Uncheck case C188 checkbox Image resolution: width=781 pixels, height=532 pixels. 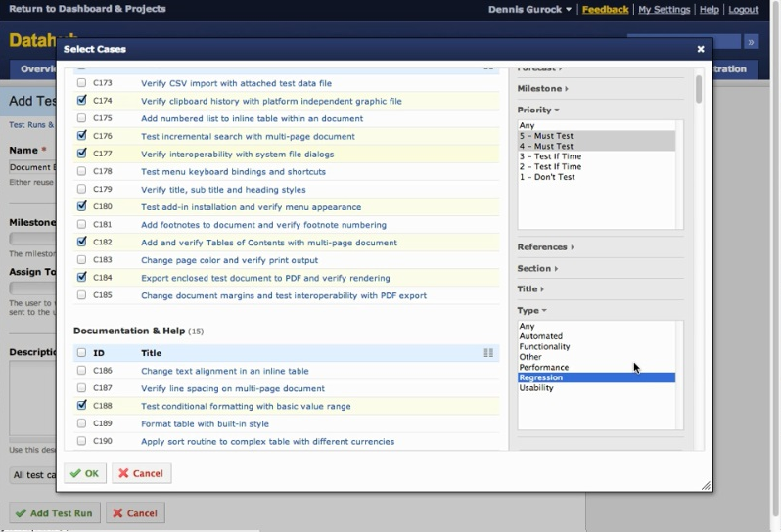(x=81, y=405)
